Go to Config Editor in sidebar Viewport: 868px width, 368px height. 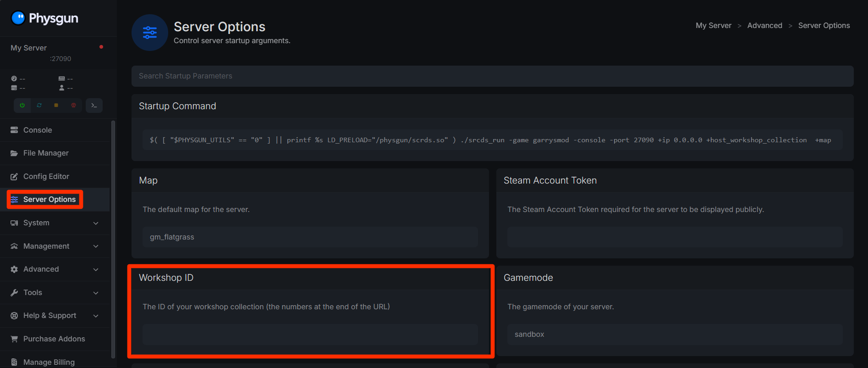(x=46, y=177)
